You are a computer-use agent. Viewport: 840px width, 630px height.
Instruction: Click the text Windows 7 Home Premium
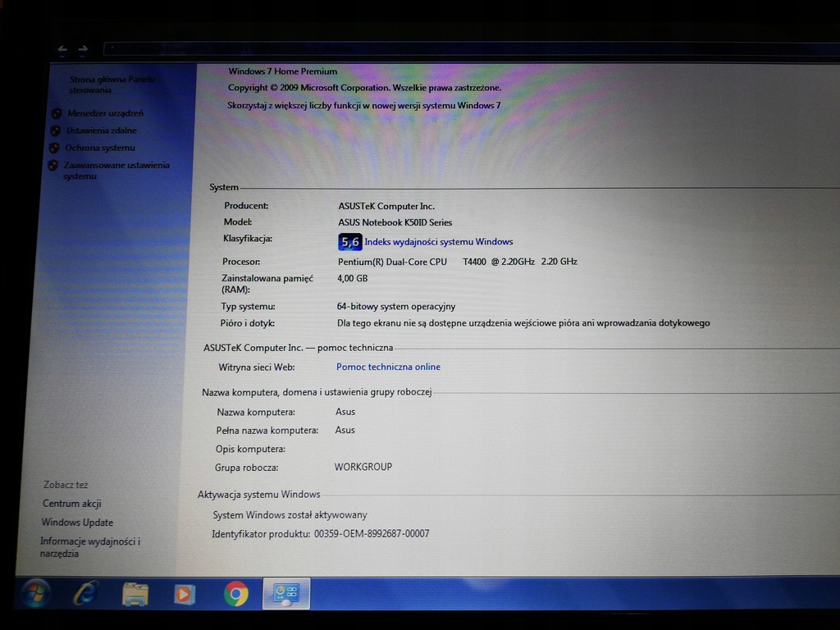283,71
